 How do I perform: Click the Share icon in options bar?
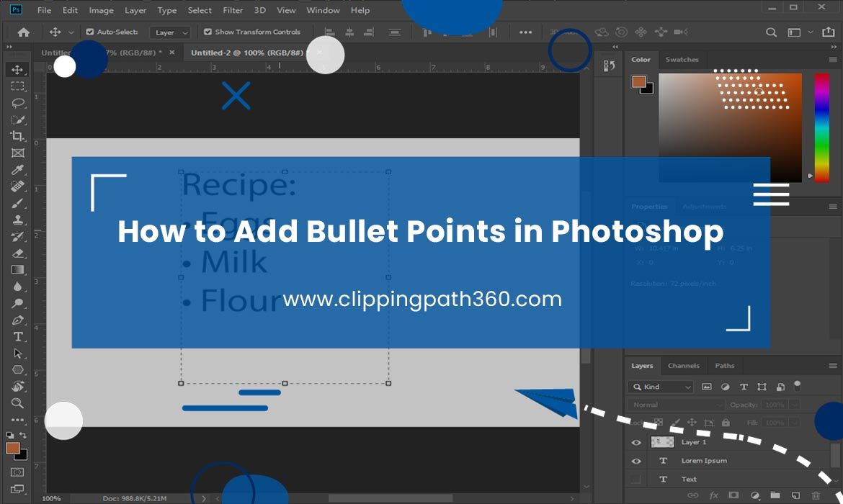coord(829,32)
